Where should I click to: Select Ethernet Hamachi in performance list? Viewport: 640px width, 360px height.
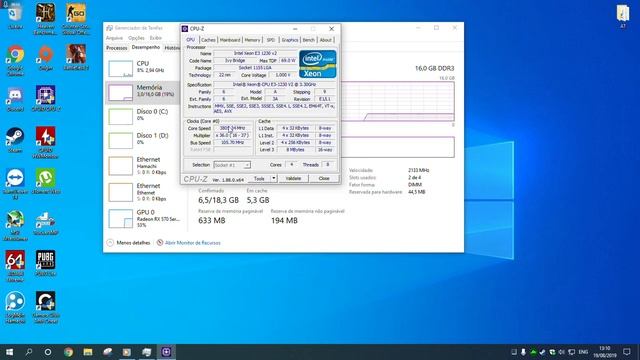point(142,166)
